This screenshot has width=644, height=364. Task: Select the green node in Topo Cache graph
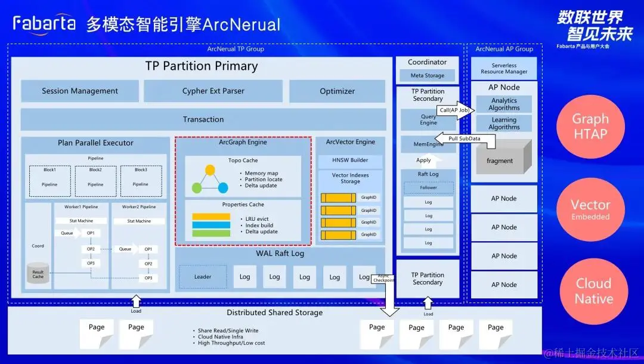[x=197, y=188]
